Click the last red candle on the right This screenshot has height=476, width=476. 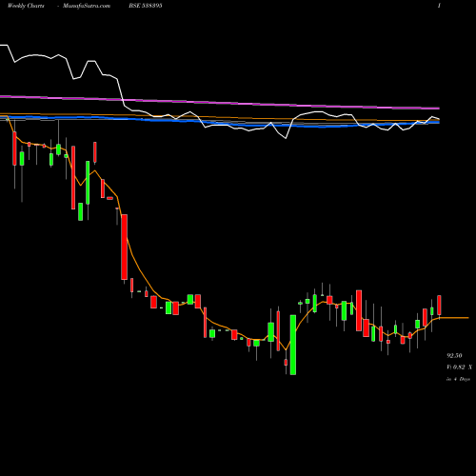click(439, 305)
